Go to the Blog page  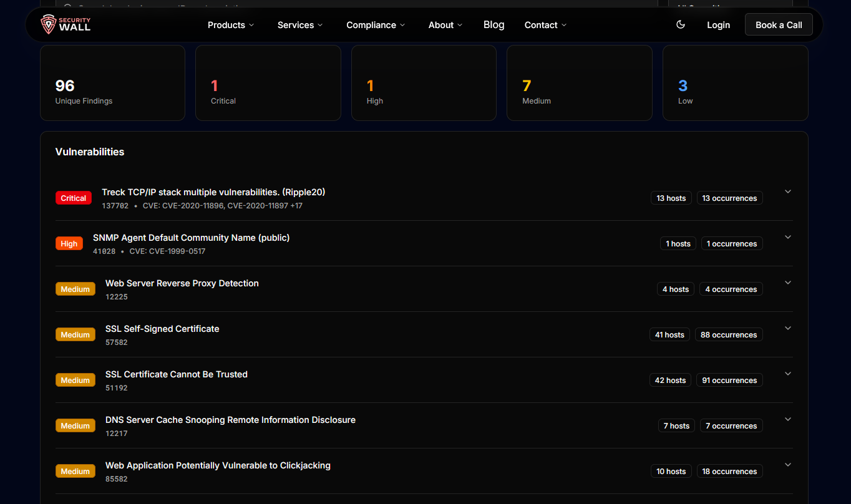tap(494, 25)
